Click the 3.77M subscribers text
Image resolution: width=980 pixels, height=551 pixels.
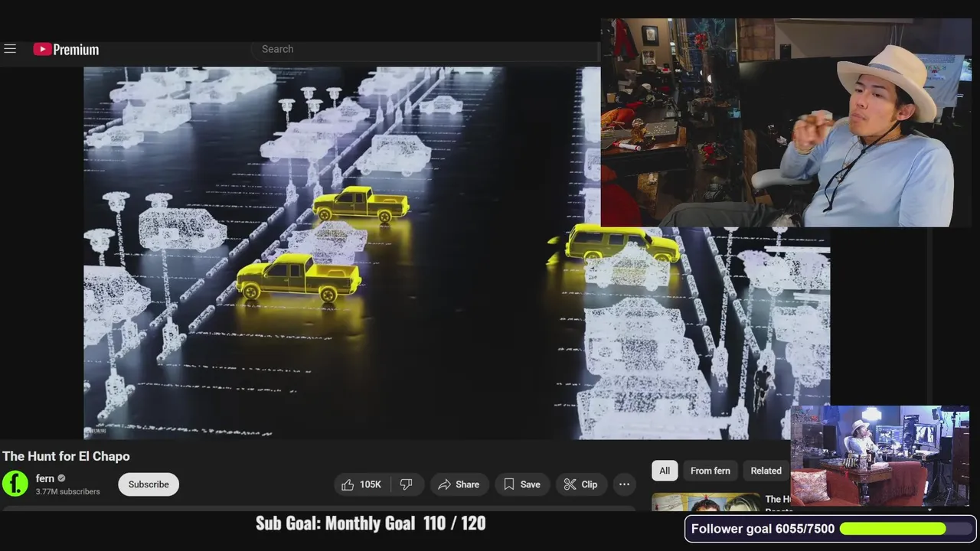tap(68, 491)
